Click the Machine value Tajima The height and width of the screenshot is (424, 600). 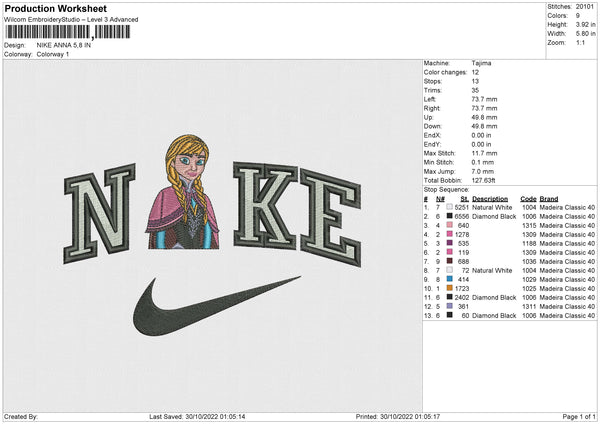481,63
